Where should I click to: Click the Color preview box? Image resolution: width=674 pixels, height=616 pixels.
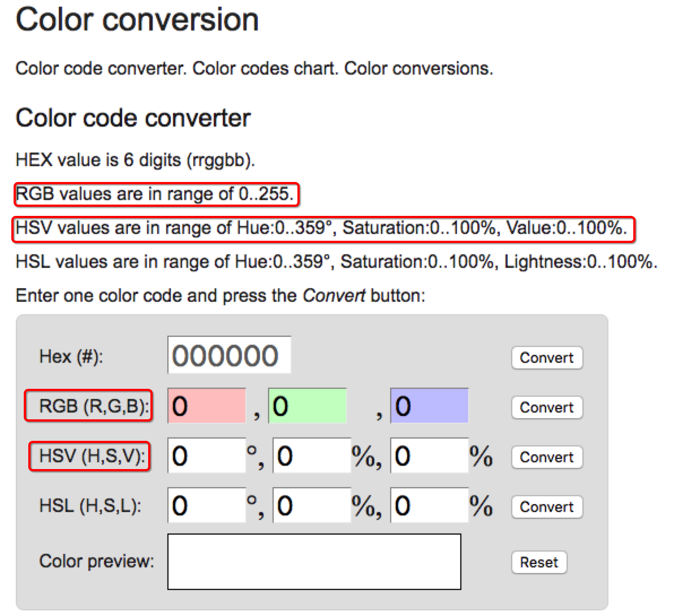pyautogui.click(x=314, y=562)
